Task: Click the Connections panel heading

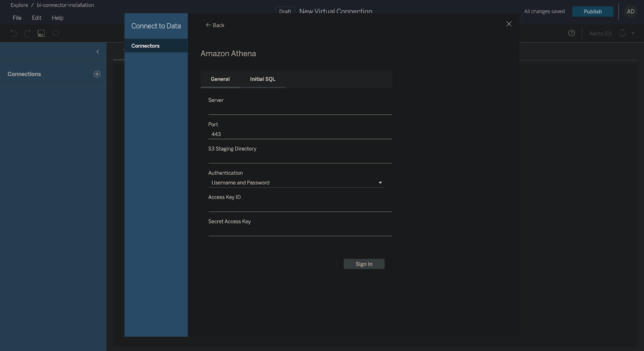Action: click(x=24, y=74)
